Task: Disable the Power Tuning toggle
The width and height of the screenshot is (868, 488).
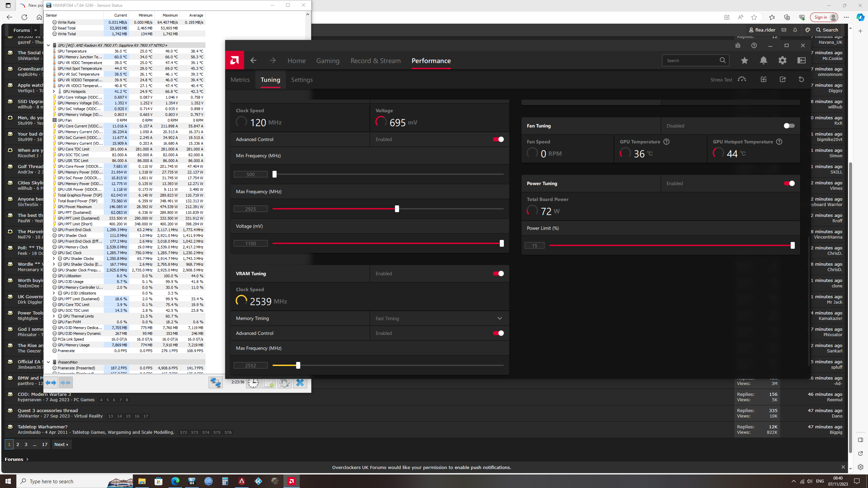Action: point(789,183)
